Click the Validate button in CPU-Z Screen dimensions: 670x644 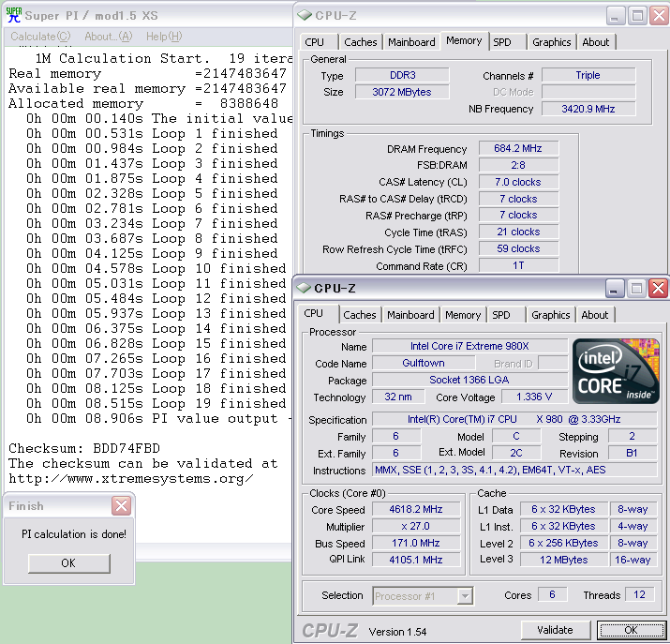point(555,630)
